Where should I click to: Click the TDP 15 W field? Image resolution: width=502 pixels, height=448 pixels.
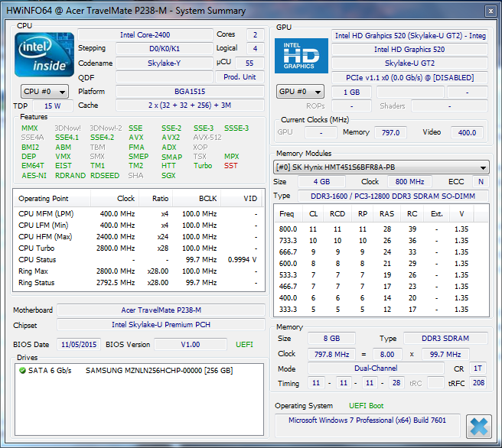click(x=53, y=106)
